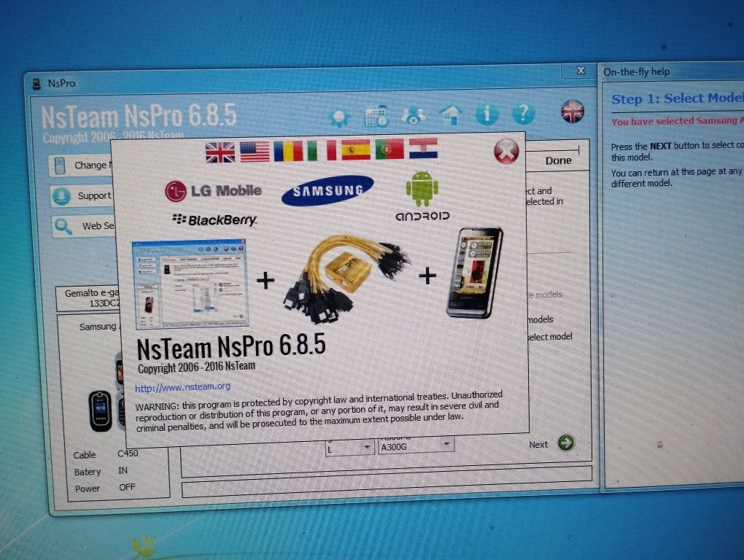The image size is (744, 560).
Task: Click the Samsung flip phone picture
Action: tap(101, 411)
